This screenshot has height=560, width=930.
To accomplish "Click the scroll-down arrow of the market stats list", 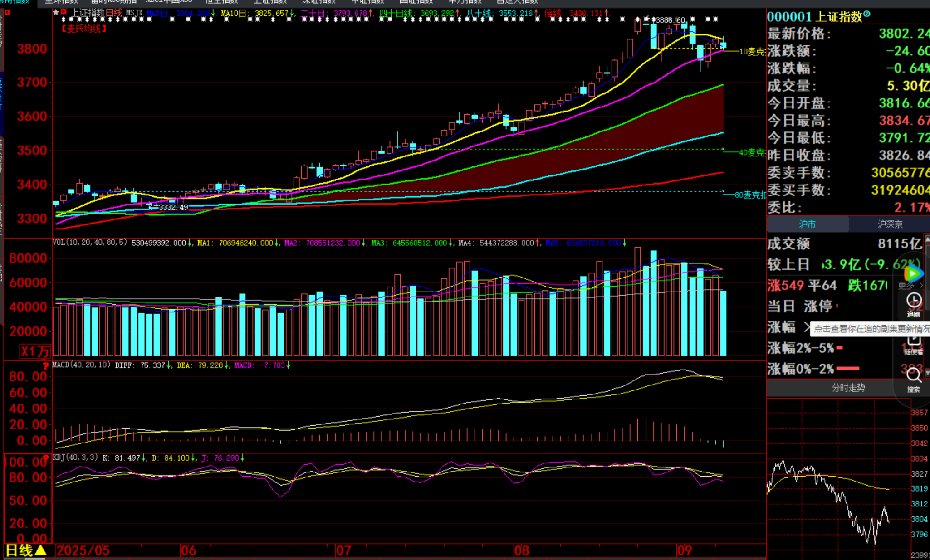I will pos(927,372).
